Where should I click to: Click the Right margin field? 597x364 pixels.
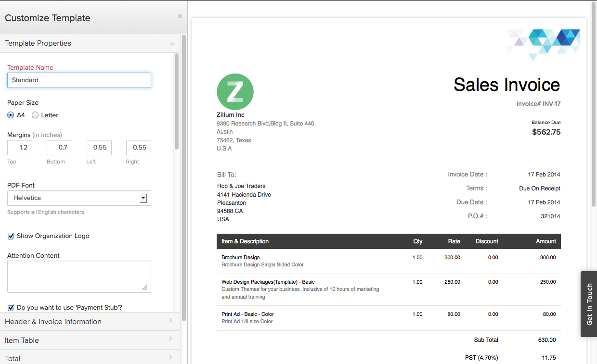tap(139, 148)
